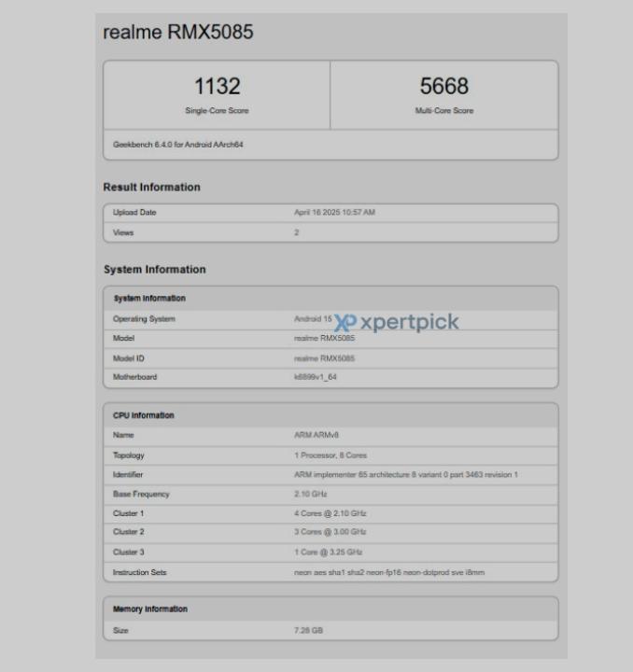Click the Operating System row label

pyautogui.click(x=144, y=319)
